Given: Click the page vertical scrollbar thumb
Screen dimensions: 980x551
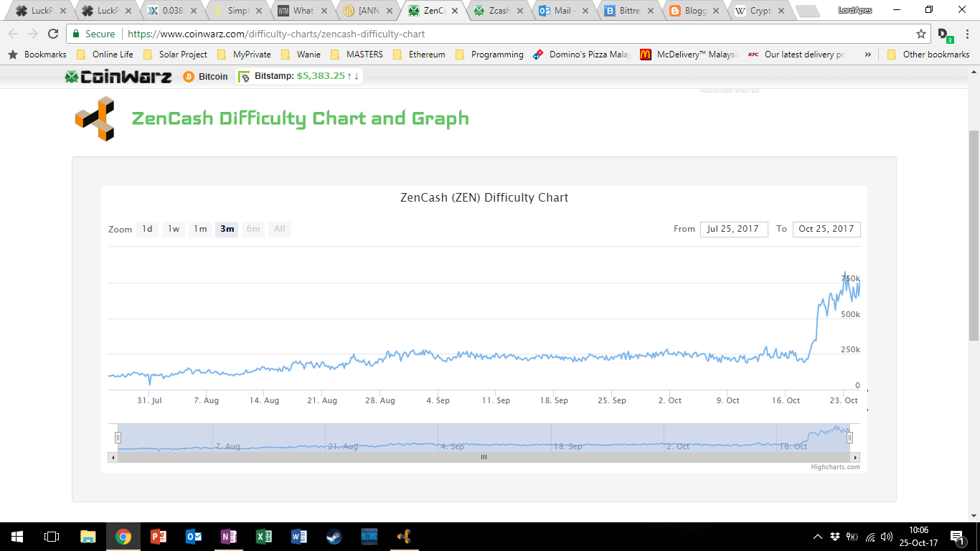Looking at the screenshot, I should click(974, 235).
